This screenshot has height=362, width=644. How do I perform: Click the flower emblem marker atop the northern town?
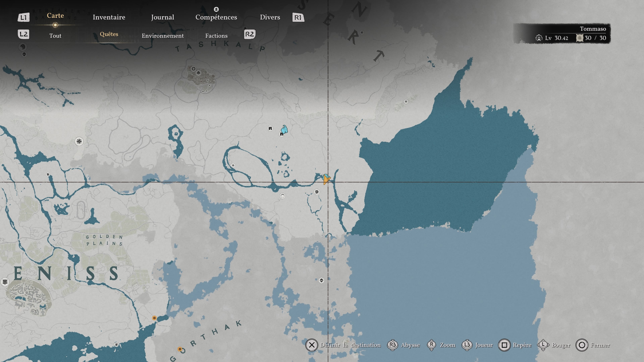[x=193, y=69]
